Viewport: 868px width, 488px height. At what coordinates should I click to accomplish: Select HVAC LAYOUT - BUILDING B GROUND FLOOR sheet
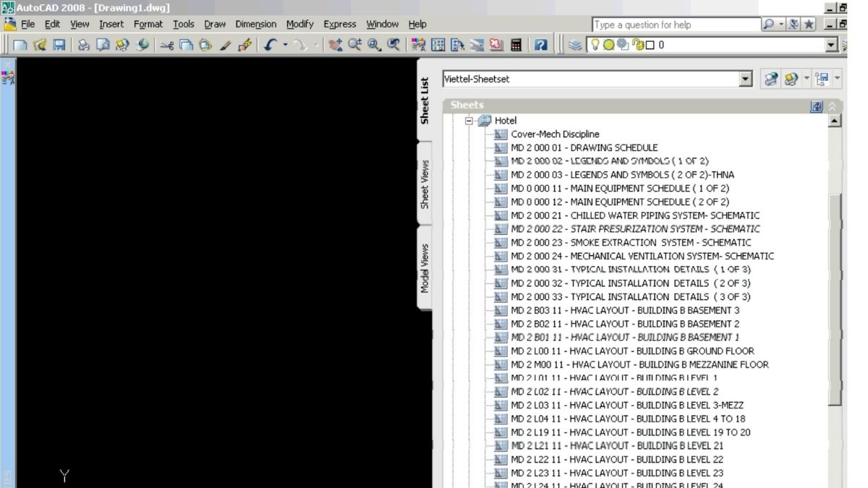pyautogui.click(x=632, y=351)
